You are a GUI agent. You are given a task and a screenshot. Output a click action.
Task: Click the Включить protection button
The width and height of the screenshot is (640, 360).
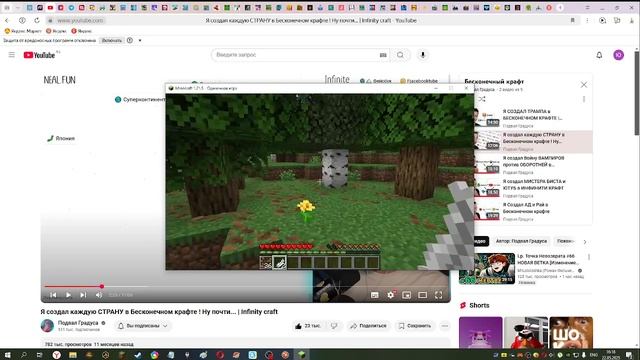[111, 40]
